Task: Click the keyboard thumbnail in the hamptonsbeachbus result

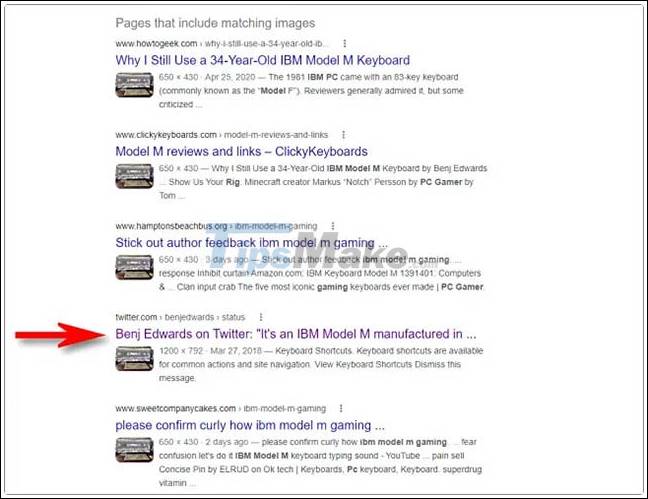Action: point(134,267)
